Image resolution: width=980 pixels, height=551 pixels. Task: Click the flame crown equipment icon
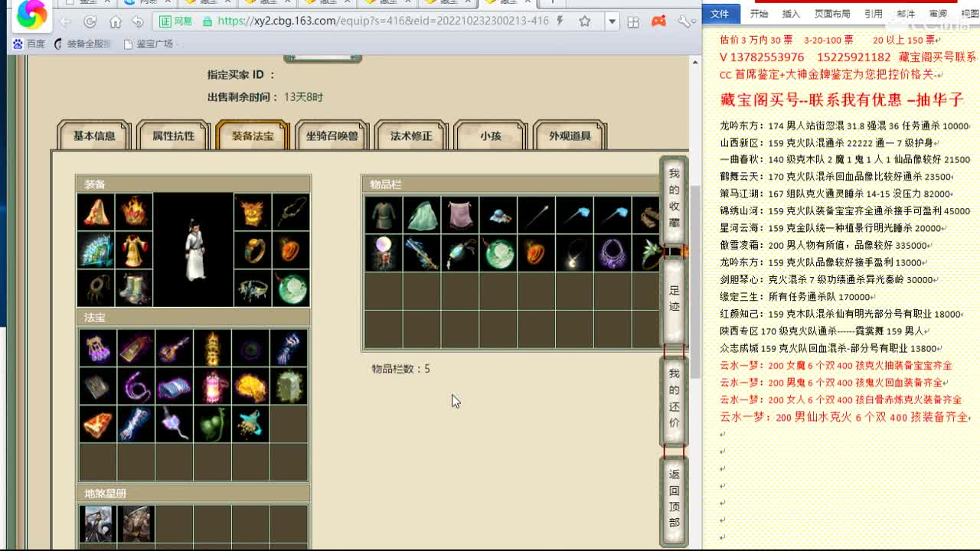[x=135, y=212]
